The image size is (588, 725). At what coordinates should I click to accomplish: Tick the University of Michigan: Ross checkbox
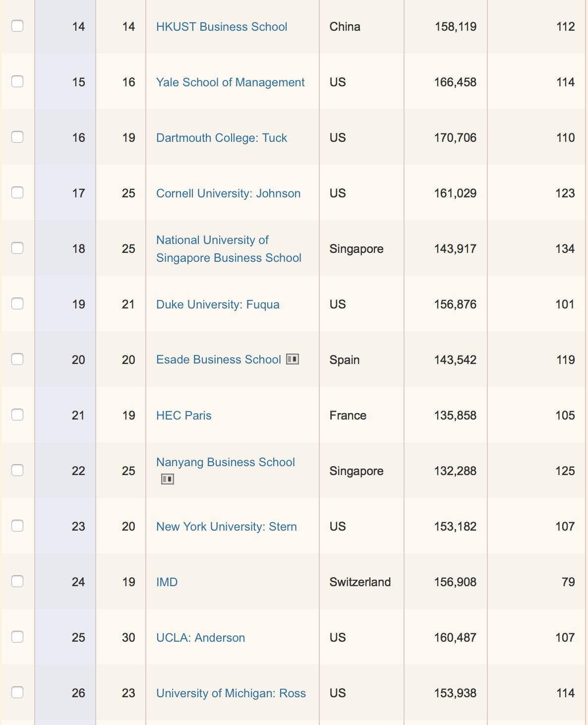(x=17, y=692)
